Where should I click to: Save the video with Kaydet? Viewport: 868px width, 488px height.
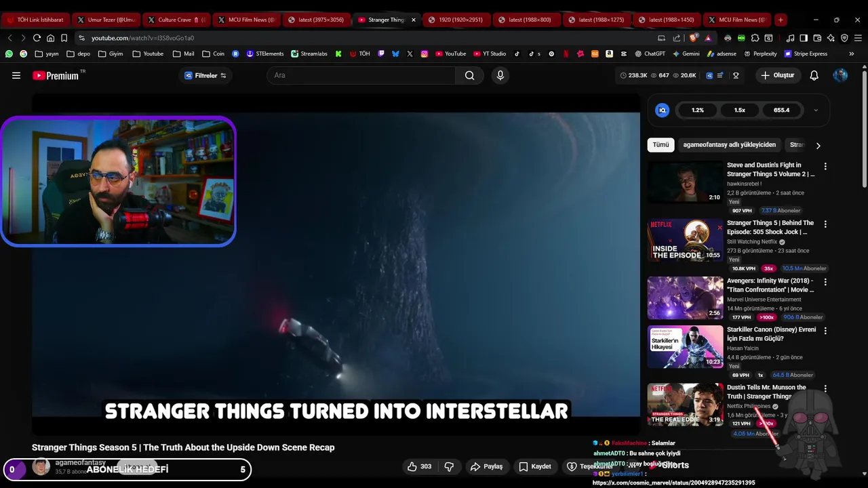click(x=535, y=466)
